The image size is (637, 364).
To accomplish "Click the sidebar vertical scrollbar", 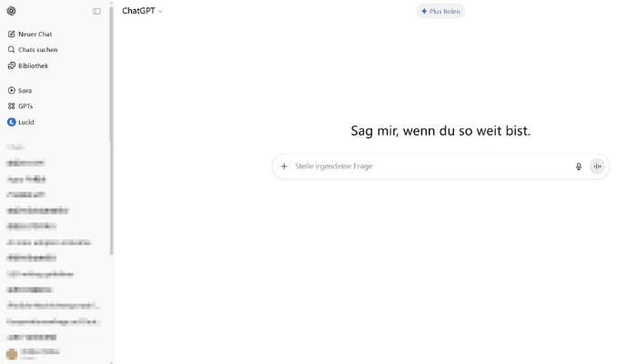I will [111, 130].
